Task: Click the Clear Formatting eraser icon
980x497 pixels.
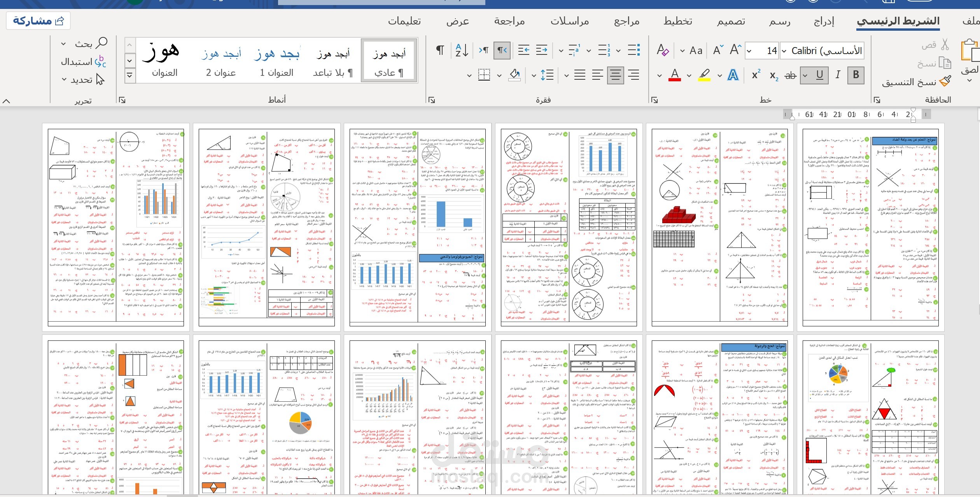Action: click(663, 51)
